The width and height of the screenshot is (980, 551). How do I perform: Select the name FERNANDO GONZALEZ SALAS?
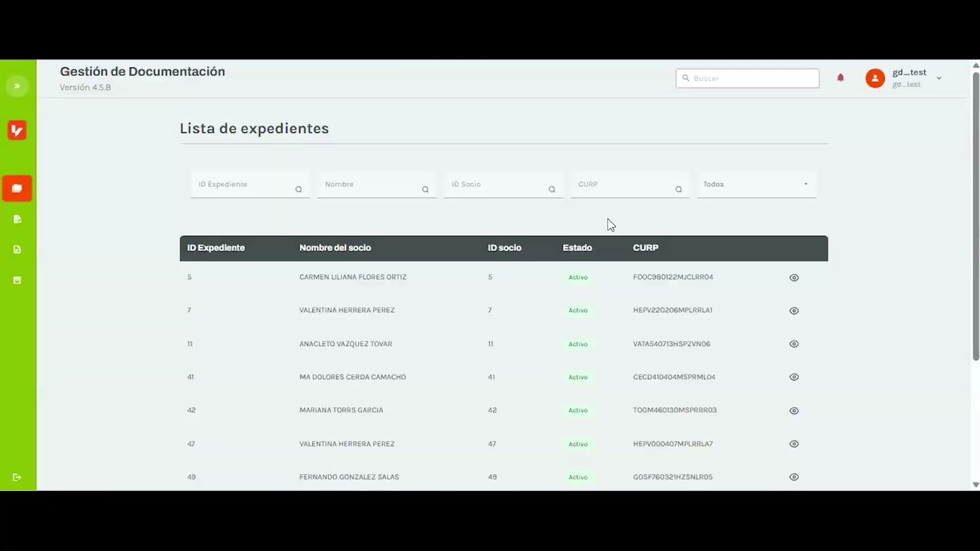(349, 477)
